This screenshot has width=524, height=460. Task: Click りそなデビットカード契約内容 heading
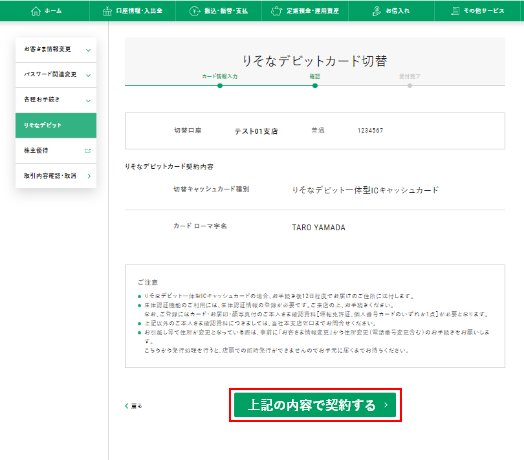click(x=169, y=166)
